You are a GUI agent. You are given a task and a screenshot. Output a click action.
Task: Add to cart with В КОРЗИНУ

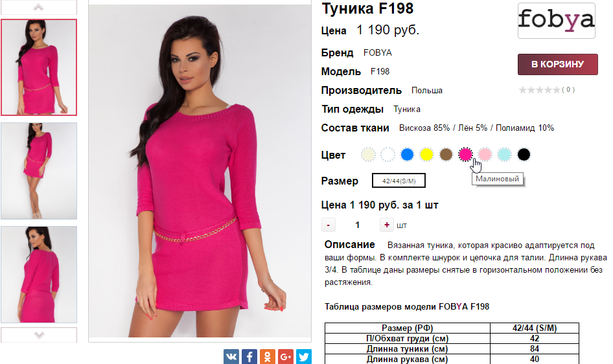click(558, 64)
